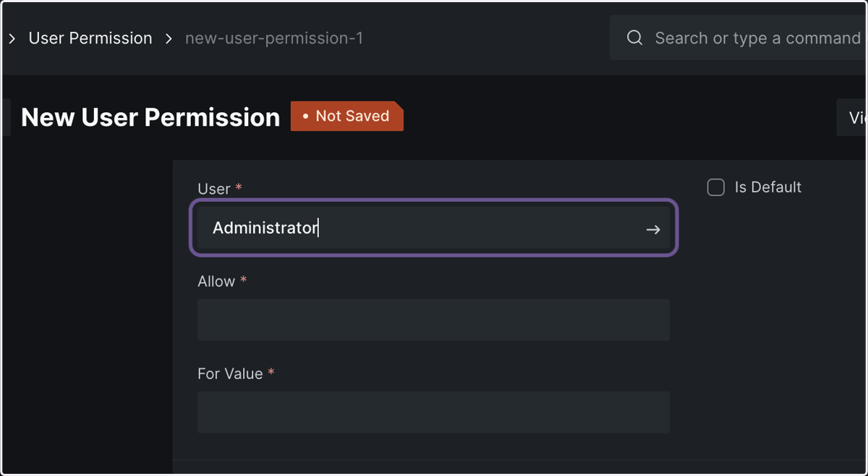Viewport: 868px width, 476px height.
Task: Click the User field label
Action: [x=213, y=189]
